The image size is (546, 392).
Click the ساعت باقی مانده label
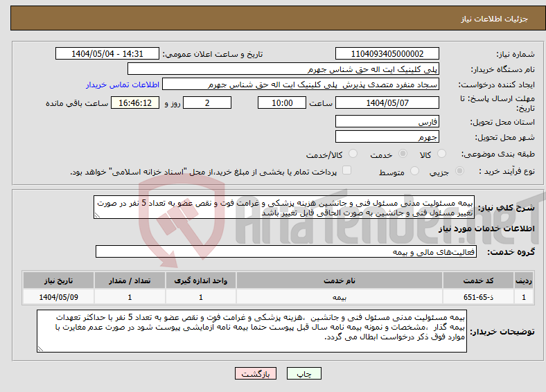tap(77, 103)
